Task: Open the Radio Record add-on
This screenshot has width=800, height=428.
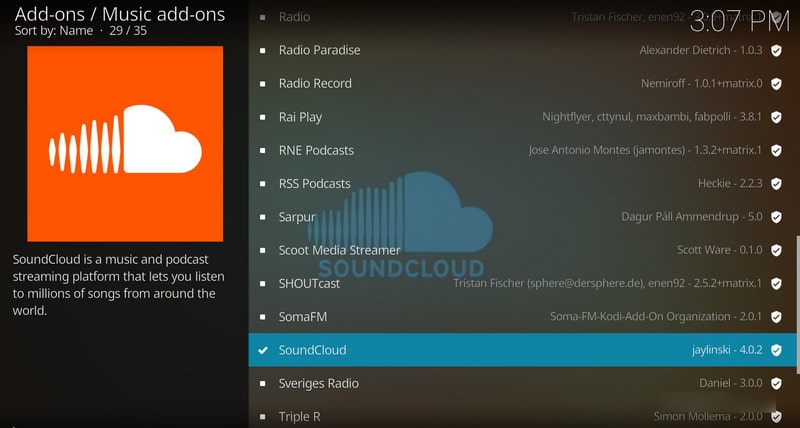Action: (521, 83)
